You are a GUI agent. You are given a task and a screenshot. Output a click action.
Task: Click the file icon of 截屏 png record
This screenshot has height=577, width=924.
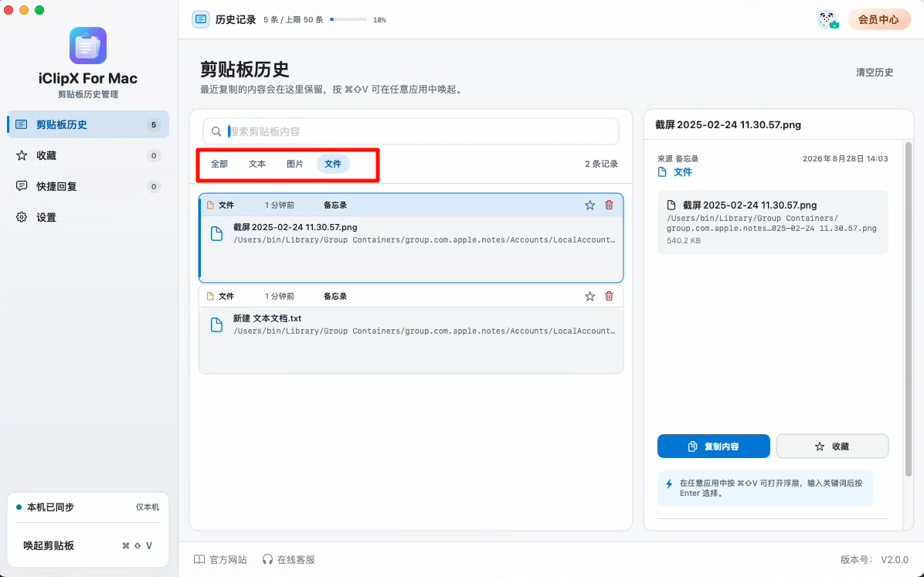[x=217, y=234]
